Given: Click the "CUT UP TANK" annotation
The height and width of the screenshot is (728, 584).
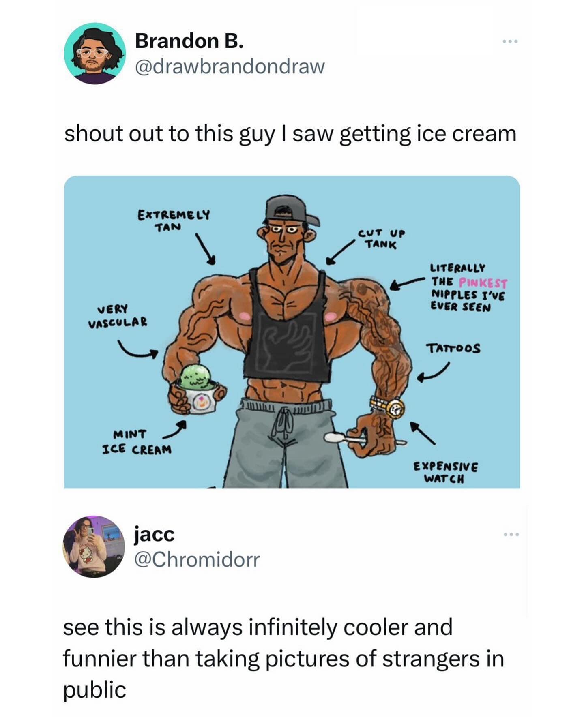Looking at the screenshot, I should pos(381,239).
